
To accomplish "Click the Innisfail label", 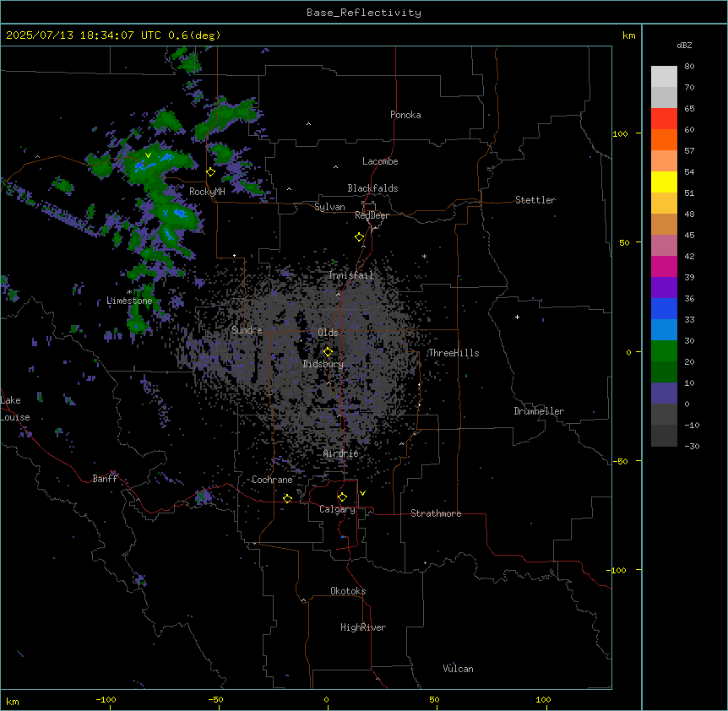I will [351, 275].
